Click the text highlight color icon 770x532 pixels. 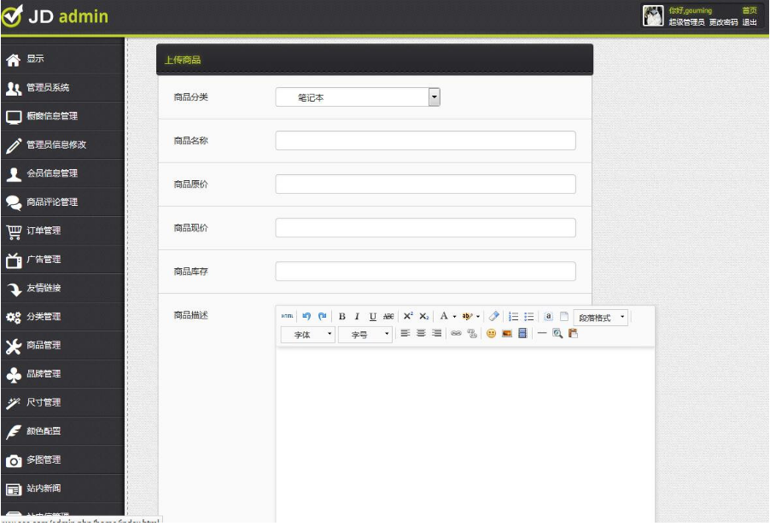click(x=467, y=316)
